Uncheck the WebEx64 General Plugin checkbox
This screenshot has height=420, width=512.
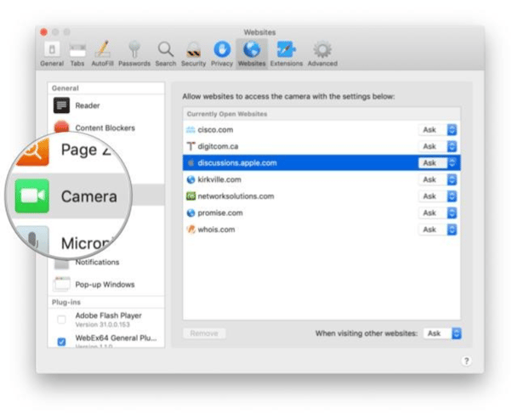61,342
